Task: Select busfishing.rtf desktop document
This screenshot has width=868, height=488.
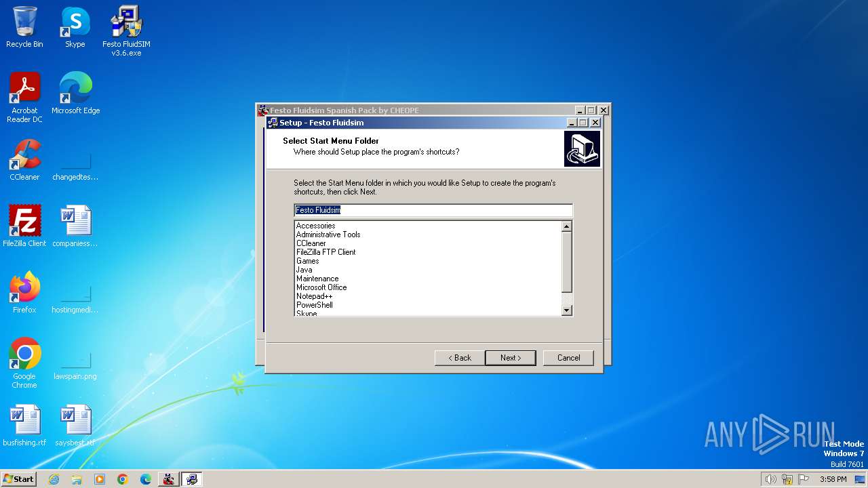Action: [24, 425]
